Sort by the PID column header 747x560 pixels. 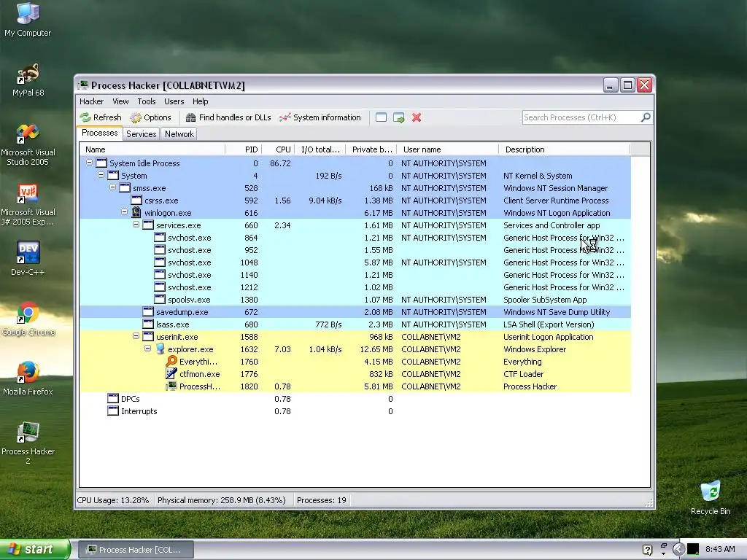(x=244, y=149)
